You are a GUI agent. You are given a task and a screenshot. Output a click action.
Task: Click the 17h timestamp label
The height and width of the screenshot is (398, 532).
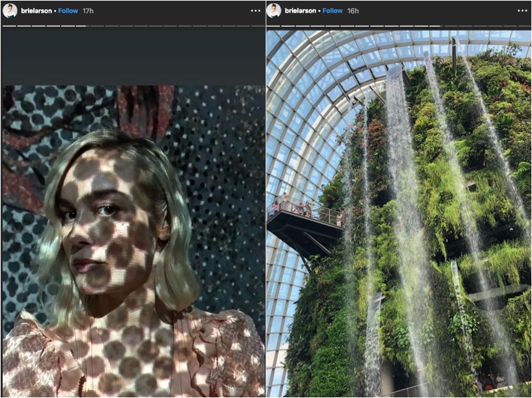pyautogui.click(x=88, y=11)
